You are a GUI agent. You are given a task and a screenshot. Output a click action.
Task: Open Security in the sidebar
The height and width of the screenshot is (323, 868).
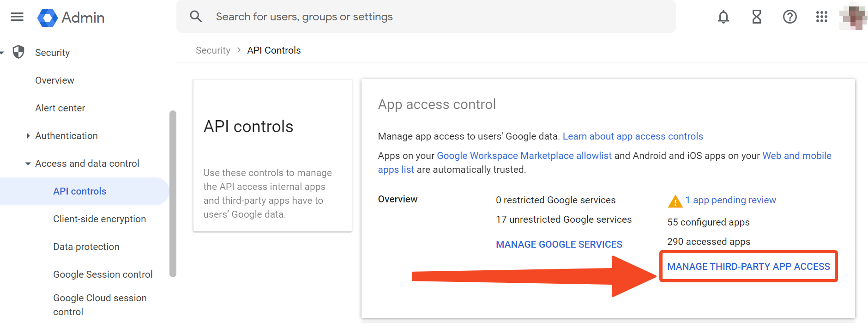pos(52,53)
